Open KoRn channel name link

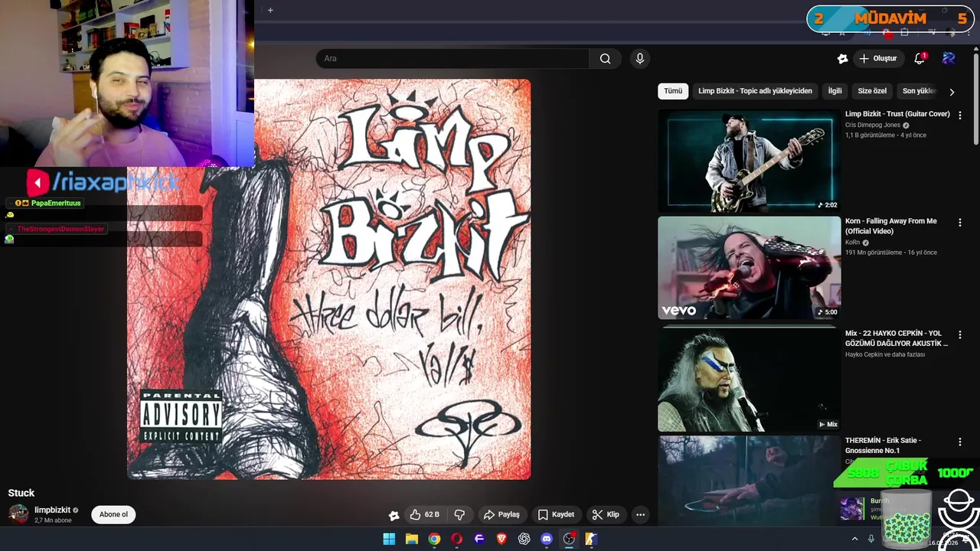pos(854,243)
